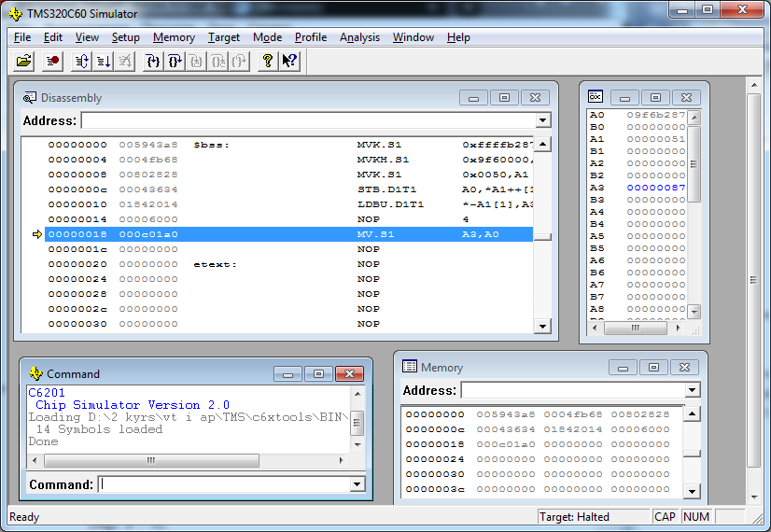Click memory word 000c01a0
Image resolution: width=771 pixels, height=532 pixels.
pos(506,444)
